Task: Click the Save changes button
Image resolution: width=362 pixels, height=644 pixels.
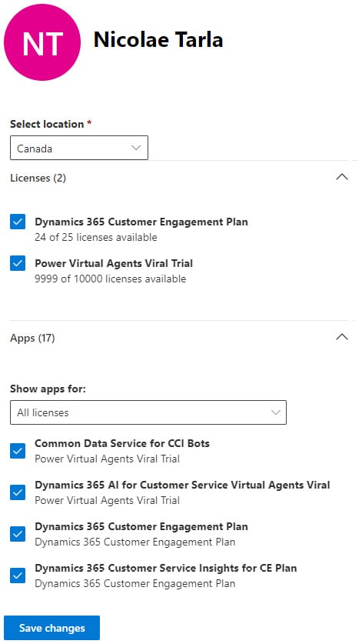Action: pyautogui.click(x=51, y=628)
